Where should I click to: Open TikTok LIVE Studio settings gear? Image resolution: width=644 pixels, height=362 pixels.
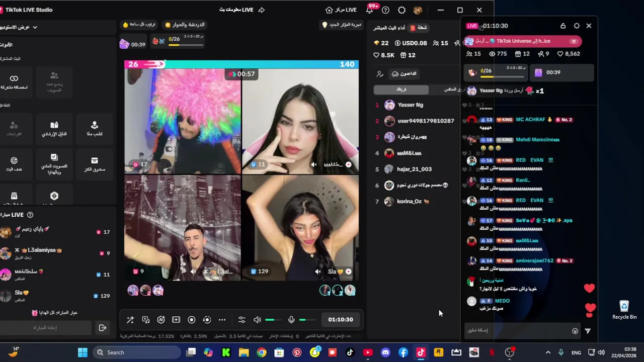[x=401, y=10]
